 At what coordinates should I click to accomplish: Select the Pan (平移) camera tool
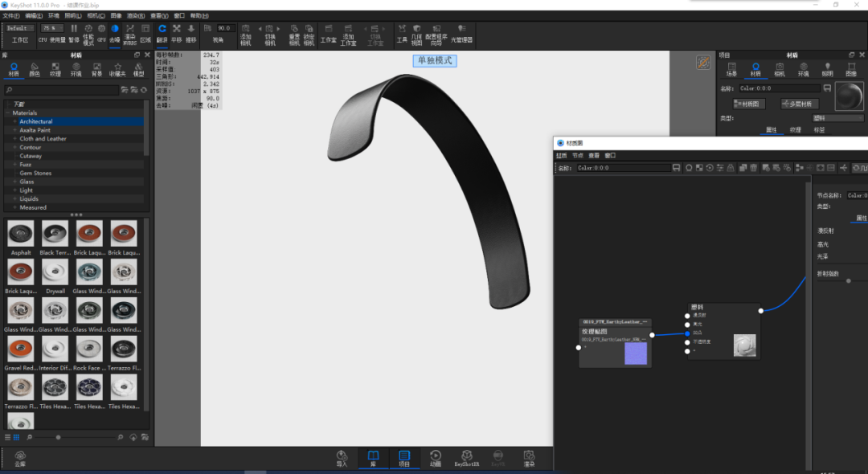point(177,33)
